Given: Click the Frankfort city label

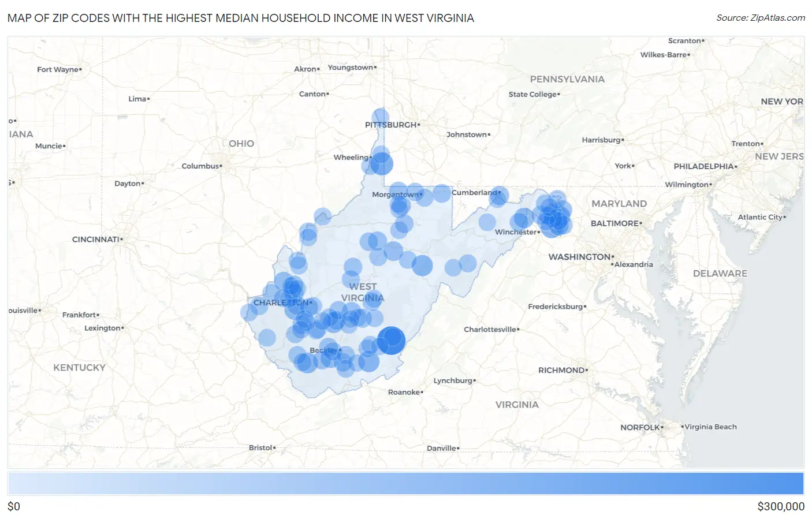Looking at the screenshot, I should click(x=79, y=315).
